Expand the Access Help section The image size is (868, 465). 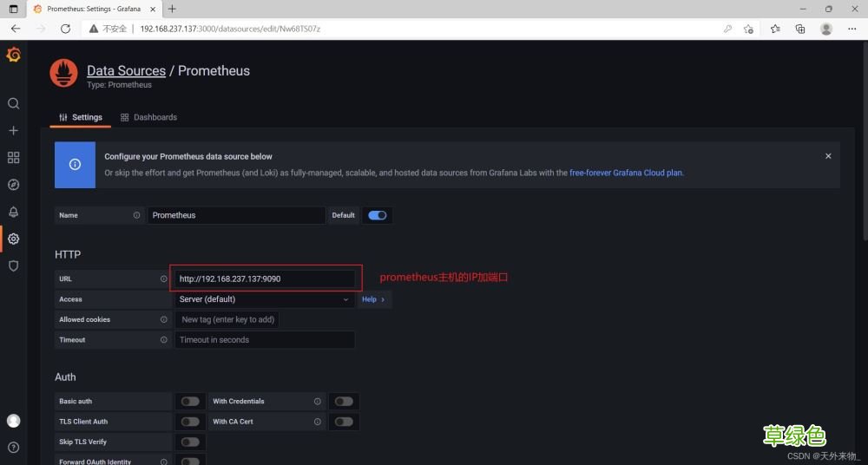[373, 299]
